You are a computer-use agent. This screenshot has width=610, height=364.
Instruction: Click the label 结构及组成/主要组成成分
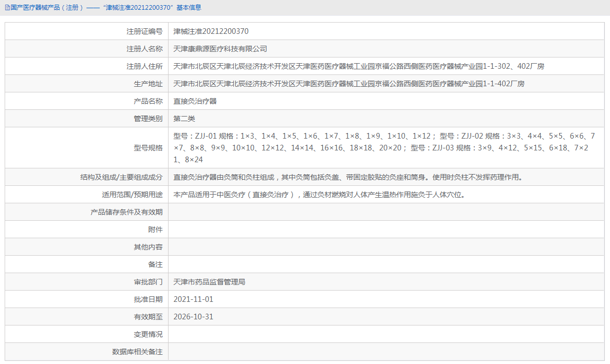pos(121,178)
